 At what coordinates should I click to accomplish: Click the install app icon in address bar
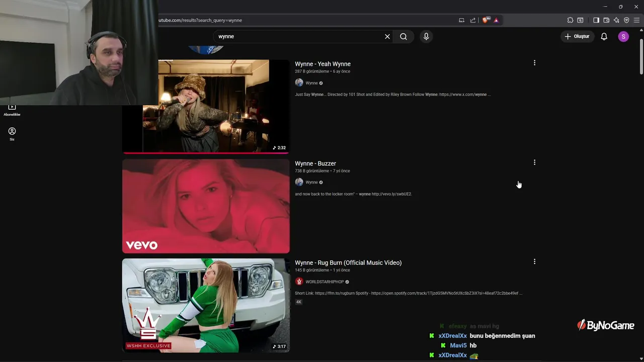click(461, 20)
